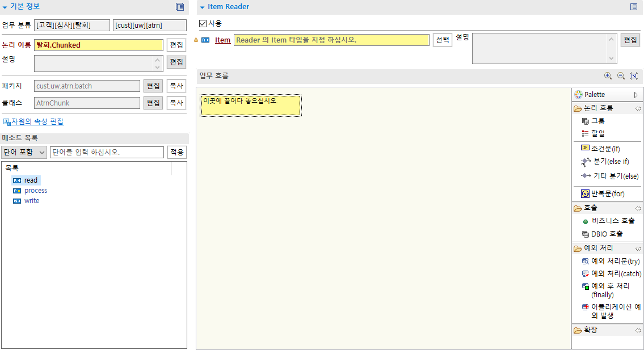The height and width of the screenshot is (350, 644).
Task: Collapse the Palette panel with its arrow
Action: tap(635, 94)
